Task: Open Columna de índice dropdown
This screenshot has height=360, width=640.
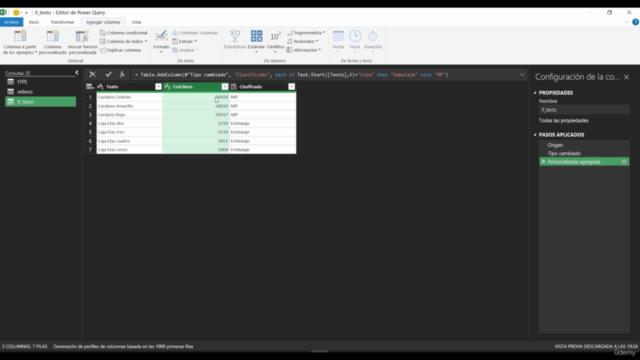Action: click(123, 41)
